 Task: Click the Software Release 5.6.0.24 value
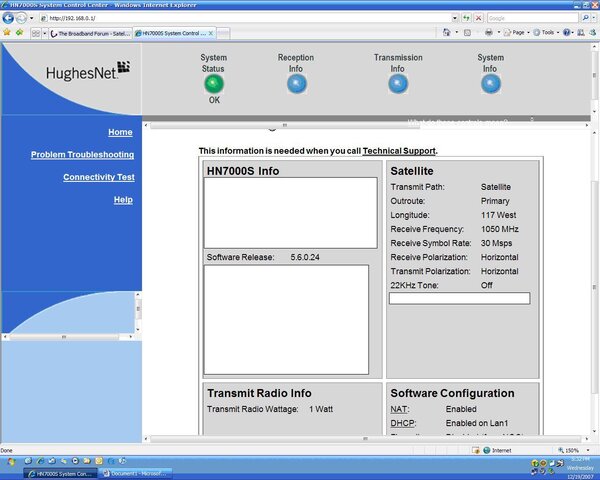305,257
